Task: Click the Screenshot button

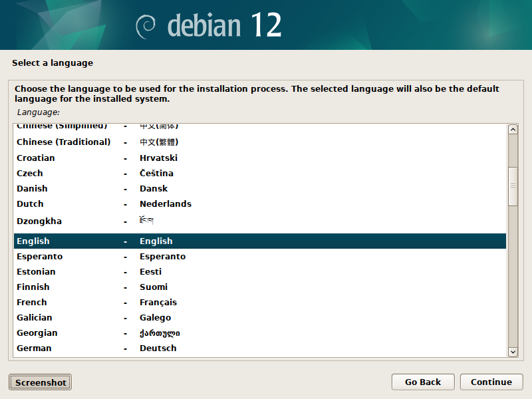Action: coord(40,382)
